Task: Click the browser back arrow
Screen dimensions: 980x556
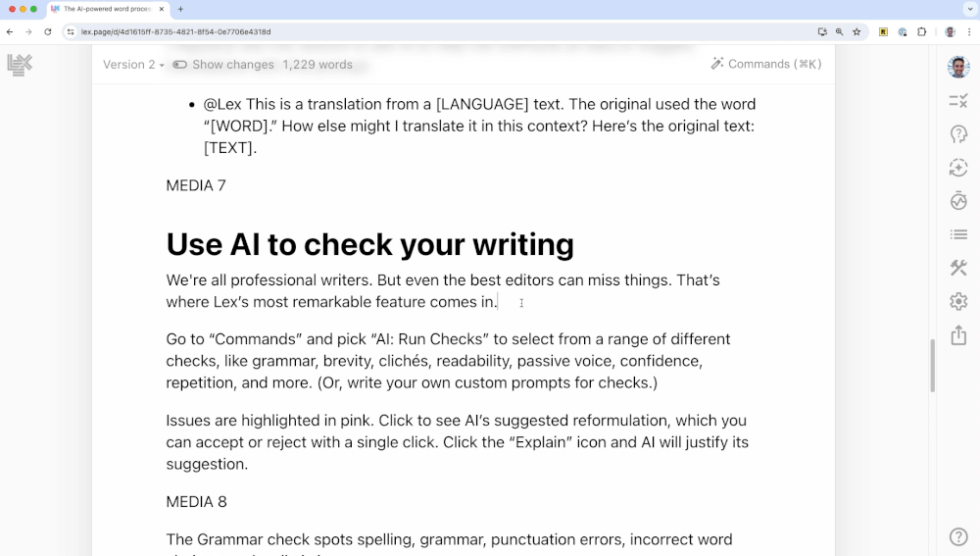Action: pyautogui.click(x=10, y=32)
